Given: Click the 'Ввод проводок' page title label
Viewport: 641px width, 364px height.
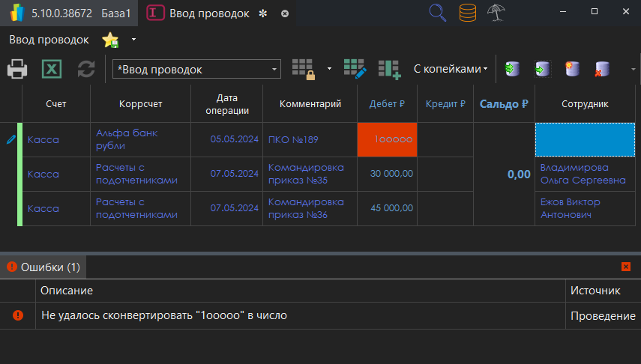Looking at the screenshot, I should (x=49, y=40).
